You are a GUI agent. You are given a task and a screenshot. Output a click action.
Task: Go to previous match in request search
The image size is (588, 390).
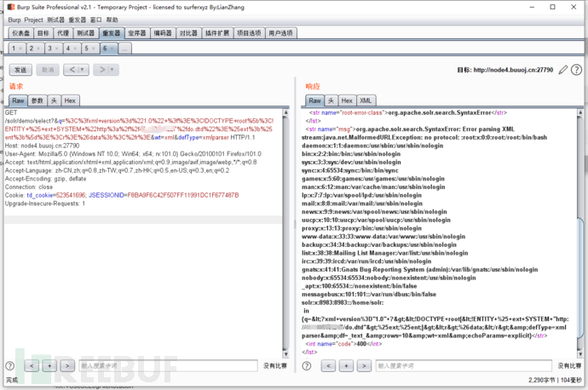(32, 365)
